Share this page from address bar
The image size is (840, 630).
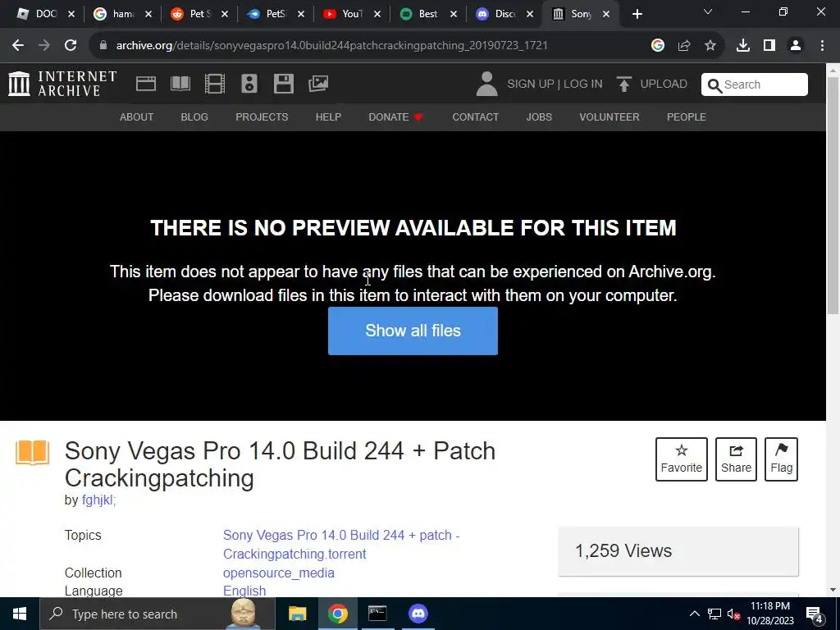tap(684, 46)
